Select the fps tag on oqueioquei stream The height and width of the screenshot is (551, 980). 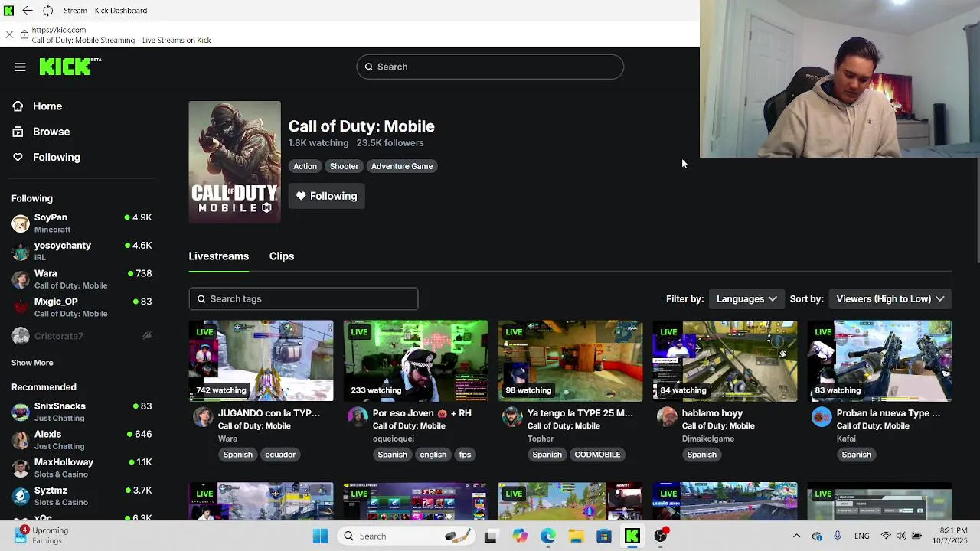coord(465,455)
